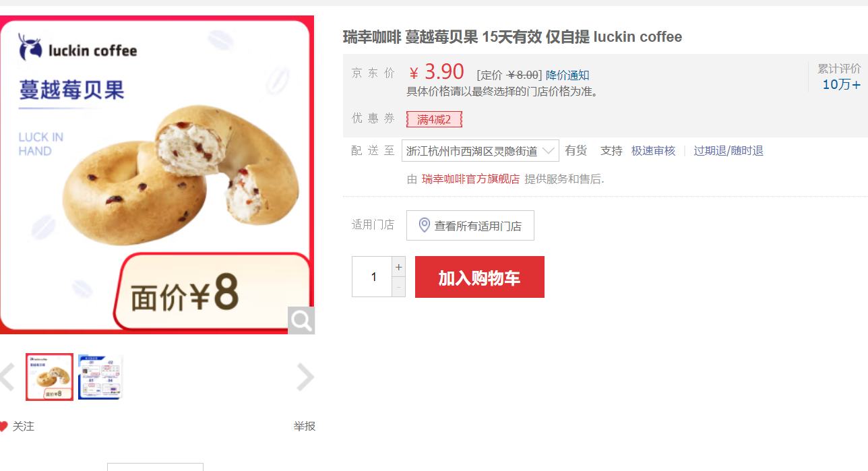Viewport: 868px width, 471px height.
Task: Click the 举报 report link
Action: (x=304, y=426)
